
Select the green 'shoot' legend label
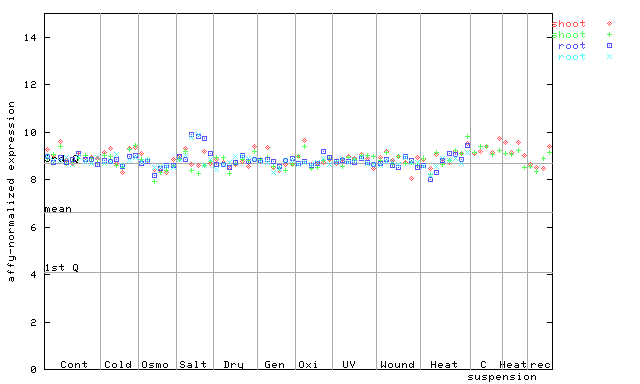569,35
